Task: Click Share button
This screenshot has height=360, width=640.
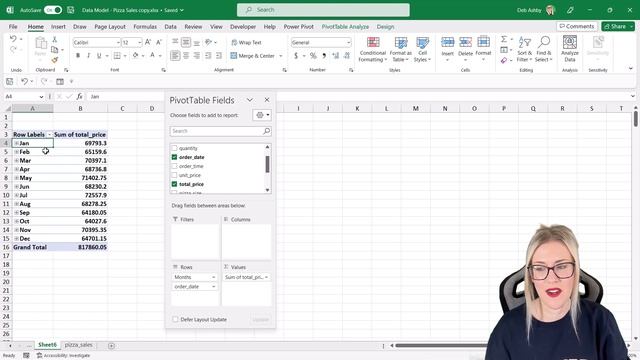Action: click(618, 26)
